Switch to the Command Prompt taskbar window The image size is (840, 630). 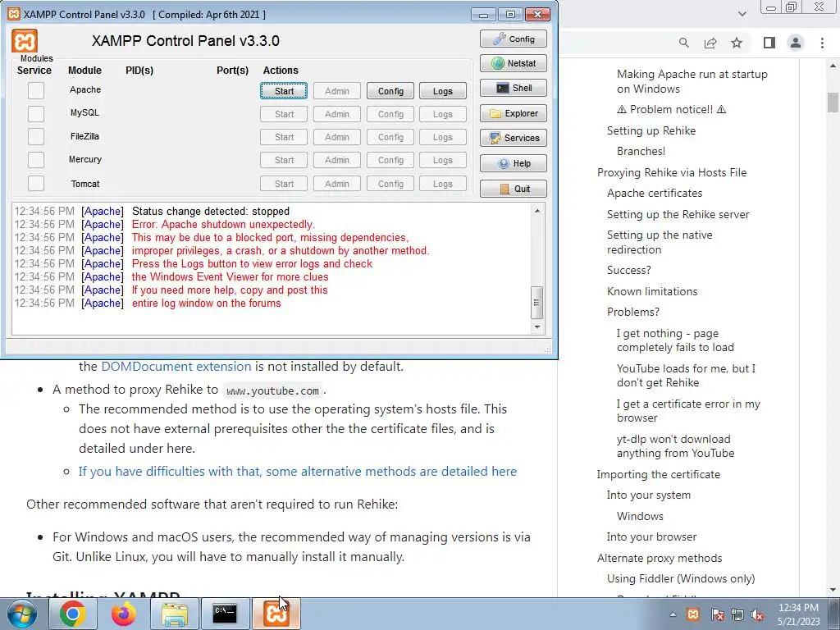(x=225, y=614)
